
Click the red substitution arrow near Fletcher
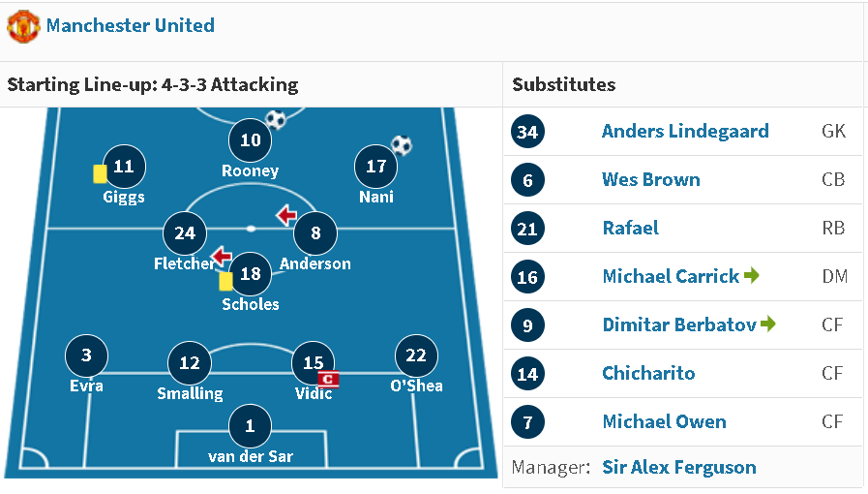click(222, 256)
